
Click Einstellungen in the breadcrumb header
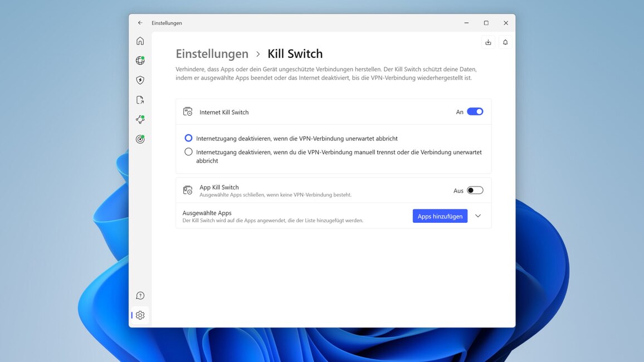point(212,53)
